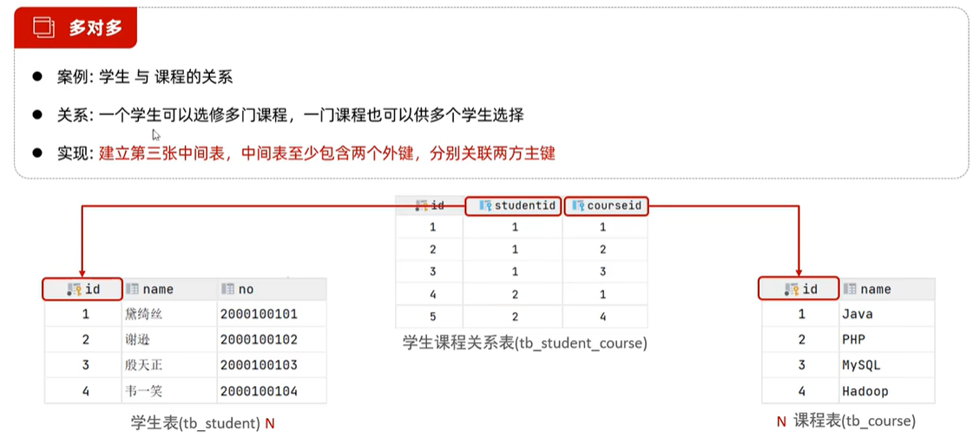
Task: Click the student number 2000100102
Action: pos(259,340)
